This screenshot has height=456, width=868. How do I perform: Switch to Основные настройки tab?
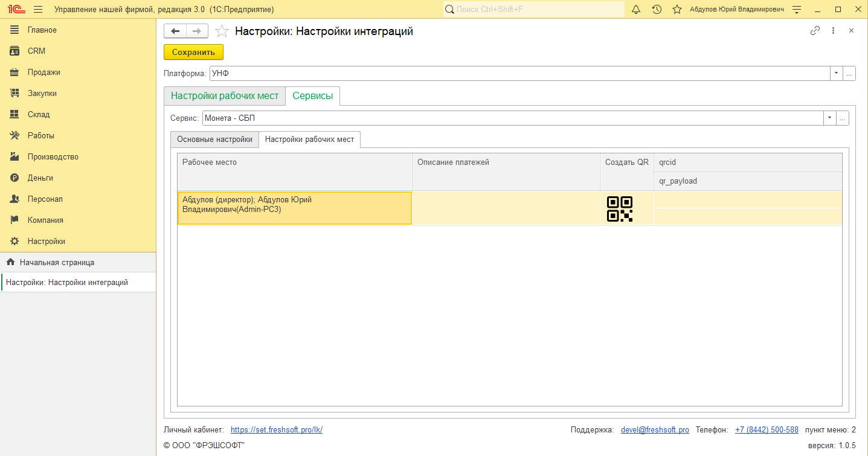(x=214, y=140)
